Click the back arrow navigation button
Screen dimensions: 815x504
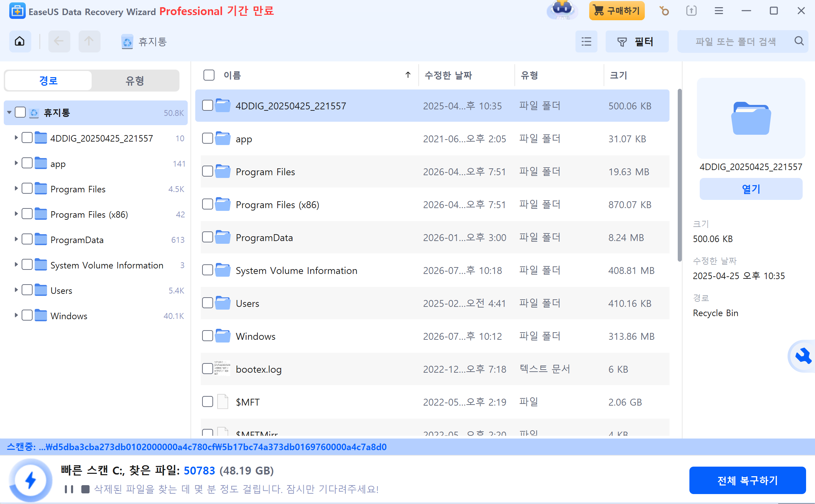(59, 41)
